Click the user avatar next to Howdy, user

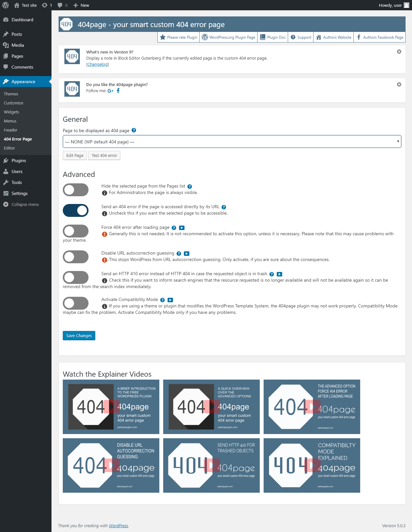point(407,5)
